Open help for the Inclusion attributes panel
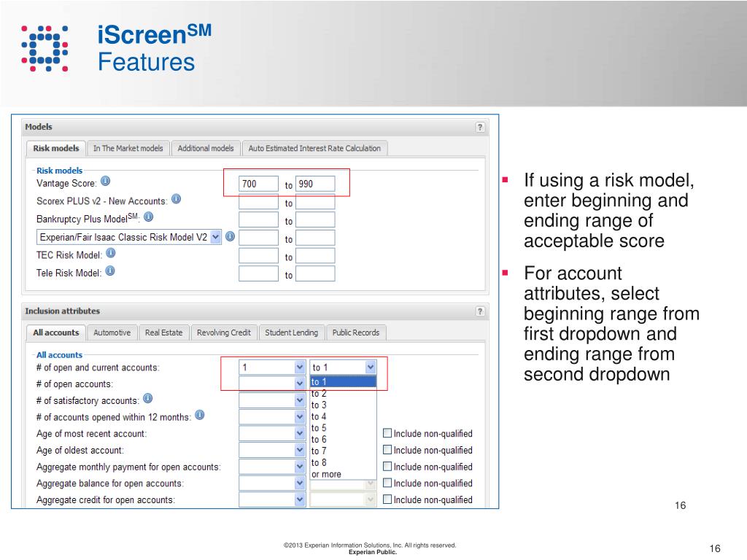Viewport: 747px width, 560px height. tap(480, 311)
